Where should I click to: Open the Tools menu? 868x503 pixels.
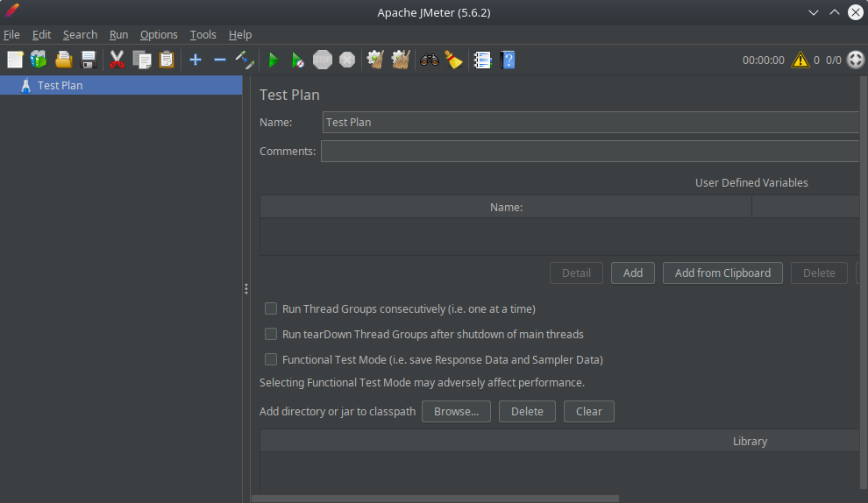click(x=203, y=34)
